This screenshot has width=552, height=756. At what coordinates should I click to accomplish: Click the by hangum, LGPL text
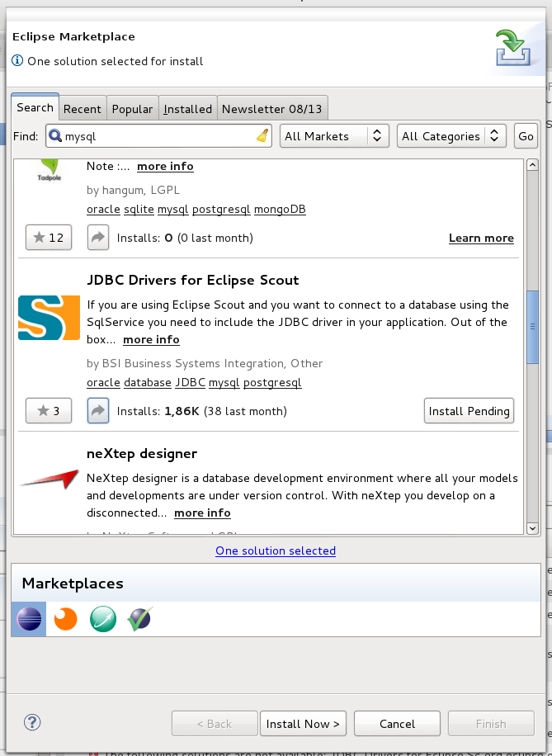(x=133, y=190)
